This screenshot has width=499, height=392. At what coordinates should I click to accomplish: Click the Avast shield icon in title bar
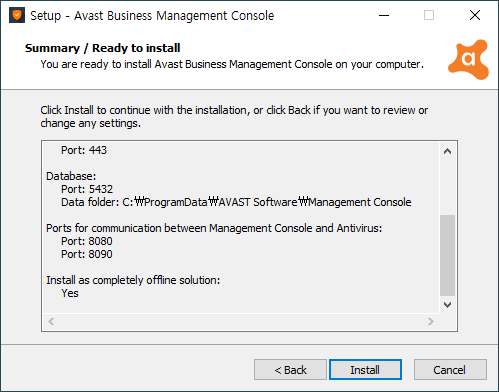pos(17,15)
